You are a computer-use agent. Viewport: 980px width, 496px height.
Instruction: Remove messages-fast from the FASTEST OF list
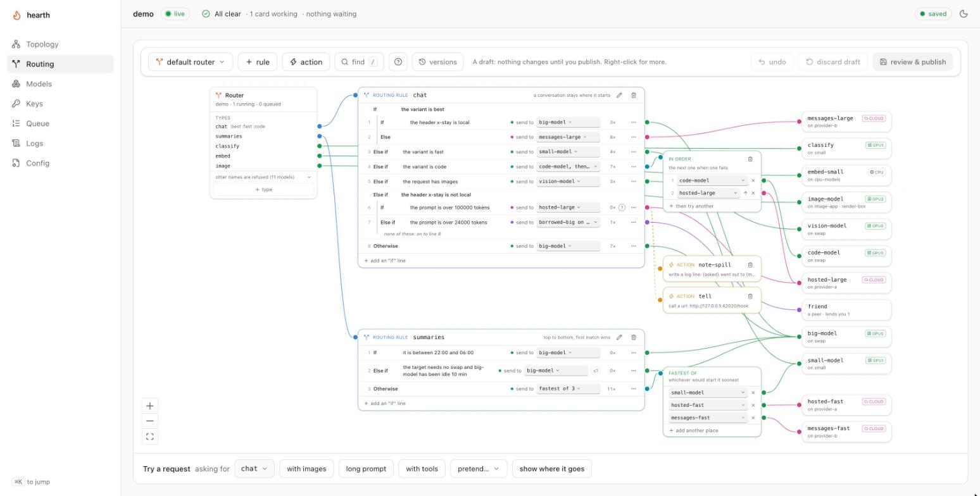(x=753, y=418)
